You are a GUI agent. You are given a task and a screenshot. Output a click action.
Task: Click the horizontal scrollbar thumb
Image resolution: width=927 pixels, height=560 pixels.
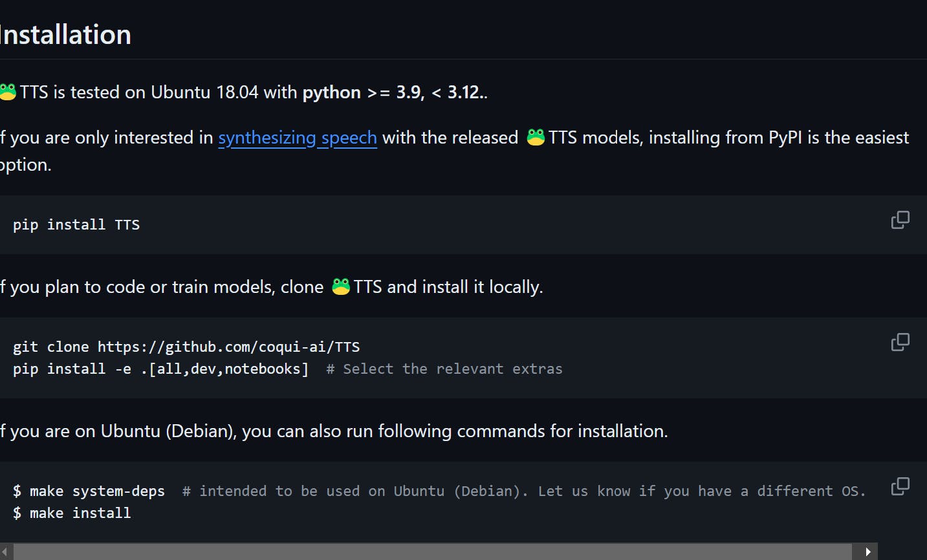(433, 552)
